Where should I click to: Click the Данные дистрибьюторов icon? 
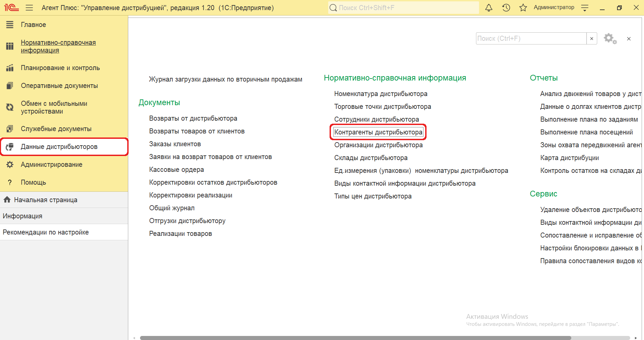click(x=10, y=147)
